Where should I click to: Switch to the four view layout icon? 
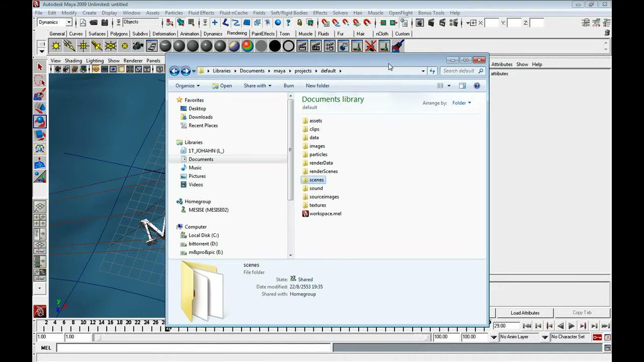coord(40,220)
